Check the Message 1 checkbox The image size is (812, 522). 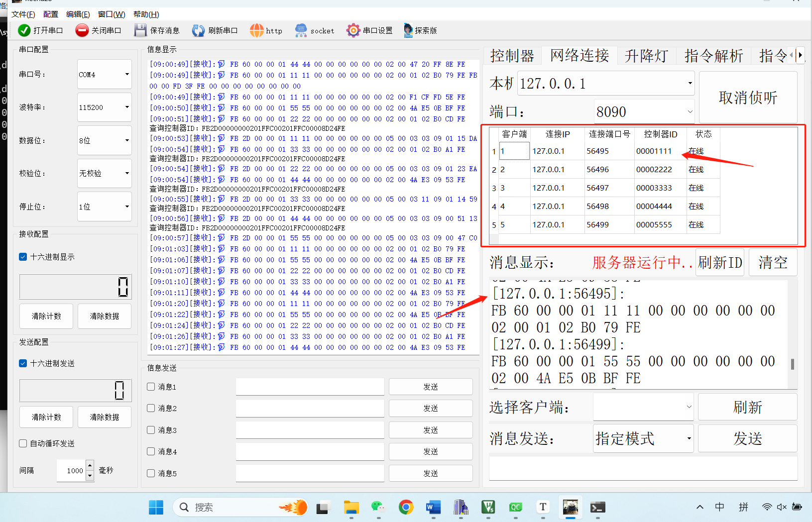click(x=151, y=387)
